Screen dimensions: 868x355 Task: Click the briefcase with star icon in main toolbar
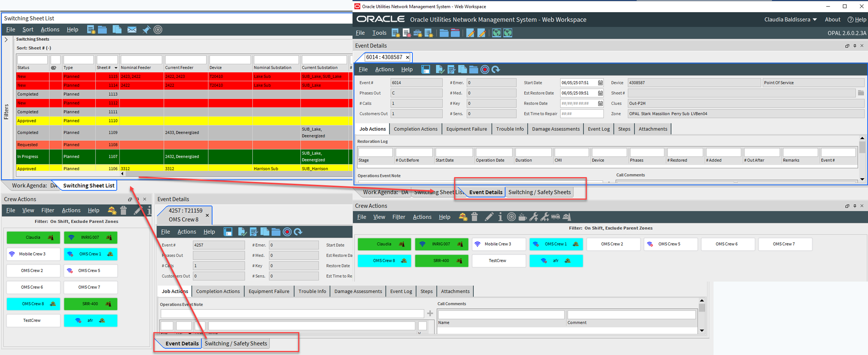click(418, 33)
